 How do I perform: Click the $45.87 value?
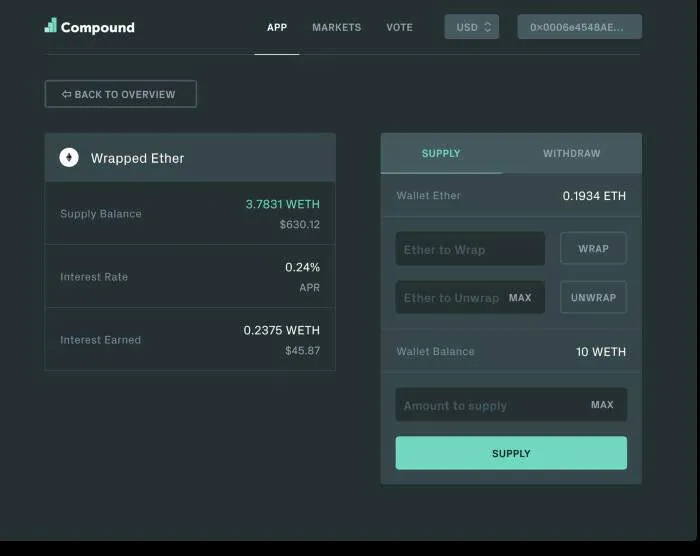pos(303,351)
